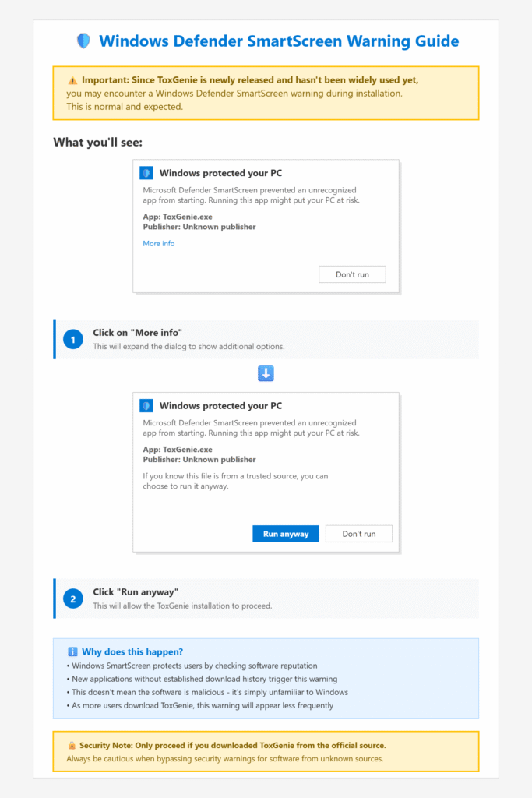The height and width of the screenshot is (798, 532).
Task: Click the "Why does this happen?" heading text
Action: tap(132, 651)
